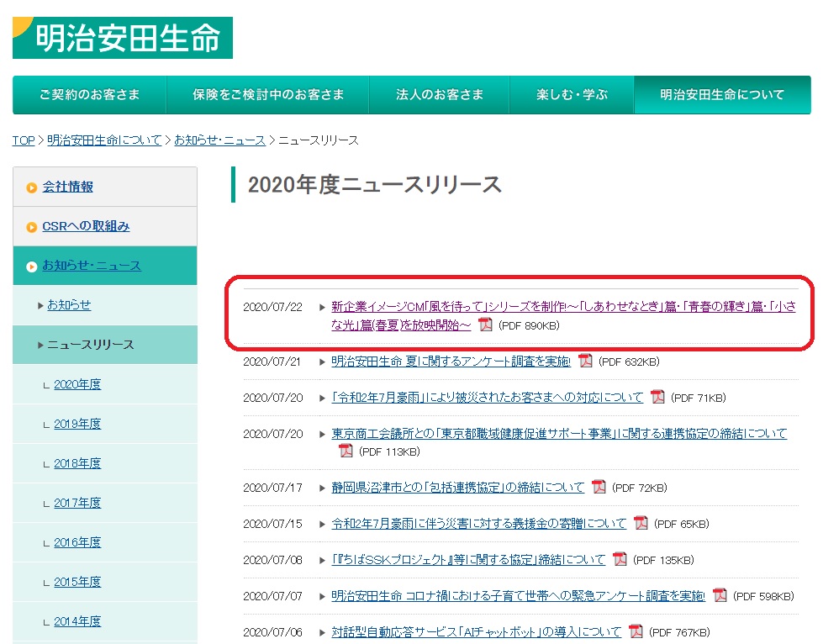Open PDF icon for 東京商工会議所 release

point(346,451)
